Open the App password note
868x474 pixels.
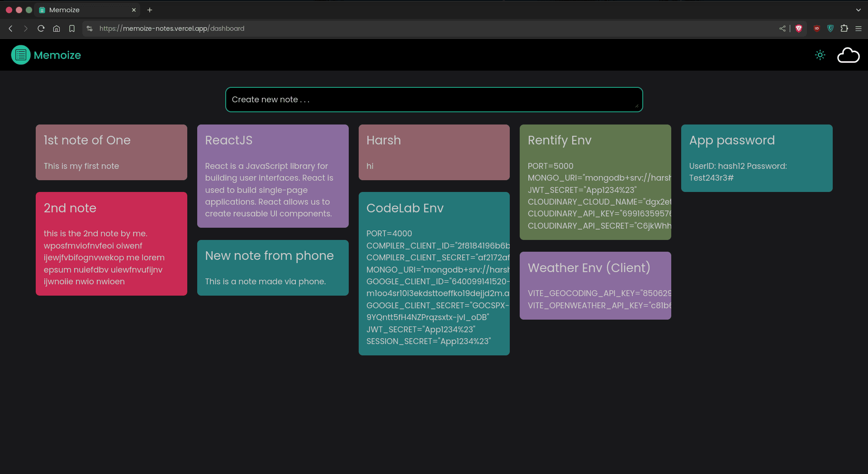756,158
